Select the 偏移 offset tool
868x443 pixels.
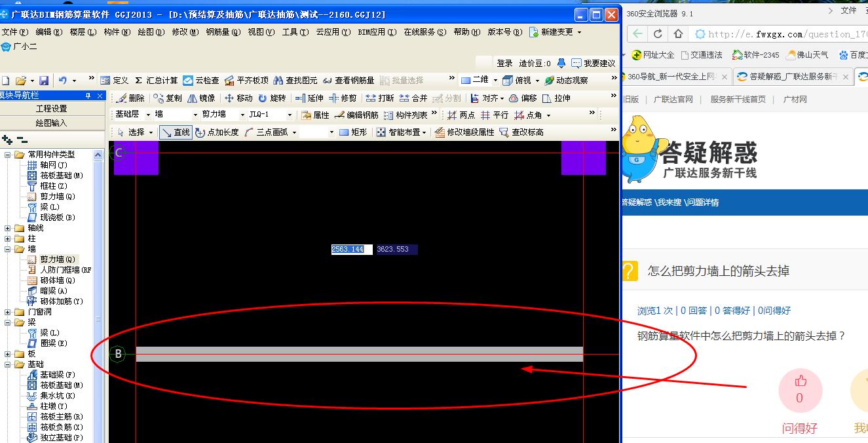coord(523,98)
